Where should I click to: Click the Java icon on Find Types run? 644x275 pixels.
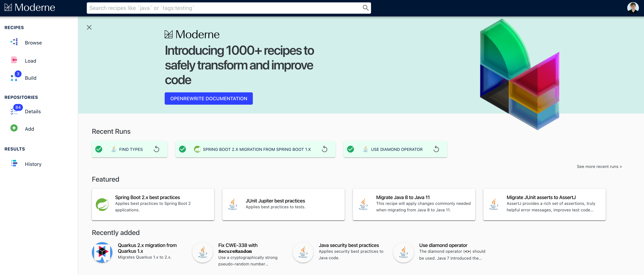(114, 149)
